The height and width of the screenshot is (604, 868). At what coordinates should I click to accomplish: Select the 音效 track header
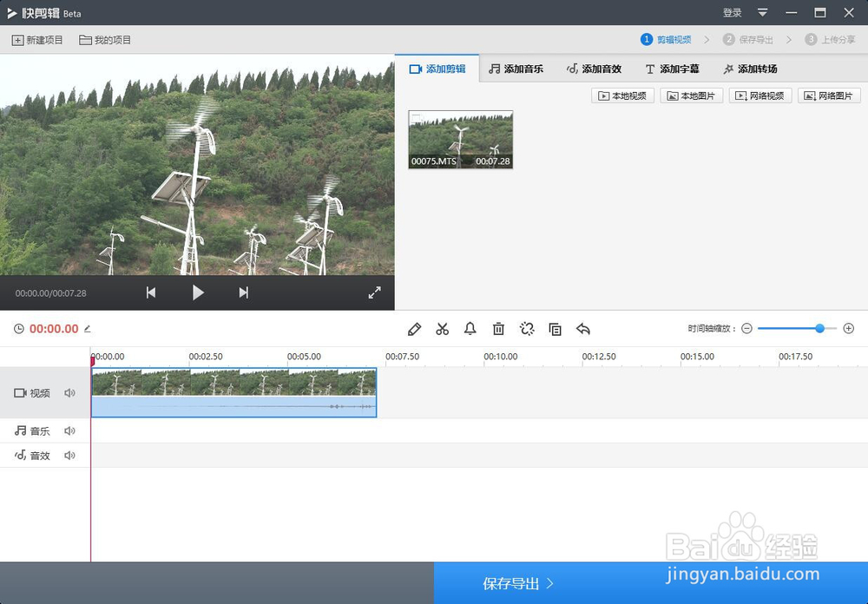pyautogui.click(x=45, y=455)
